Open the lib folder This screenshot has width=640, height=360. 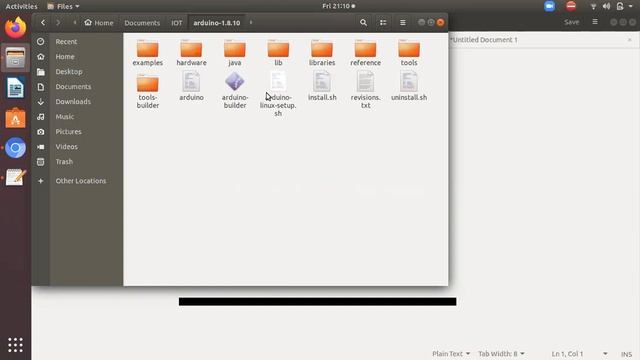(x=278, y=52)
